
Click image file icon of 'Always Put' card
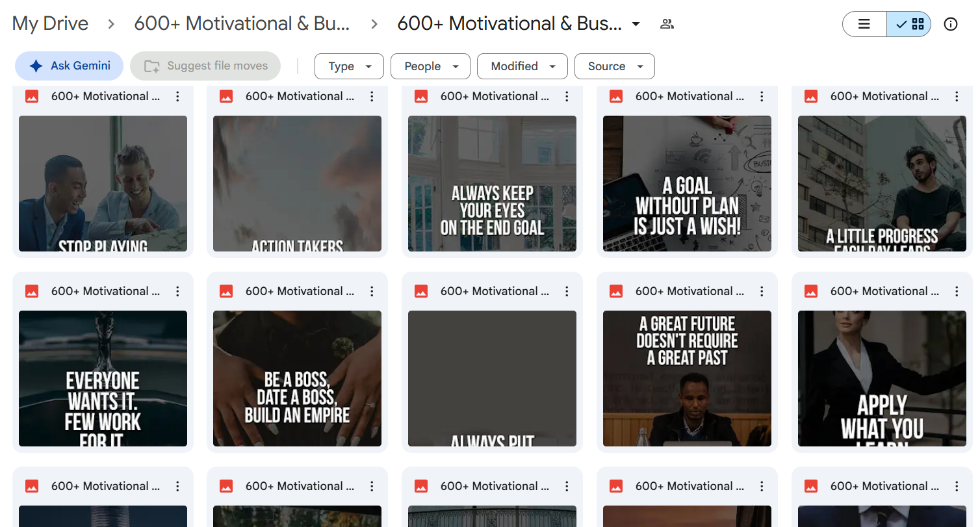421,292
